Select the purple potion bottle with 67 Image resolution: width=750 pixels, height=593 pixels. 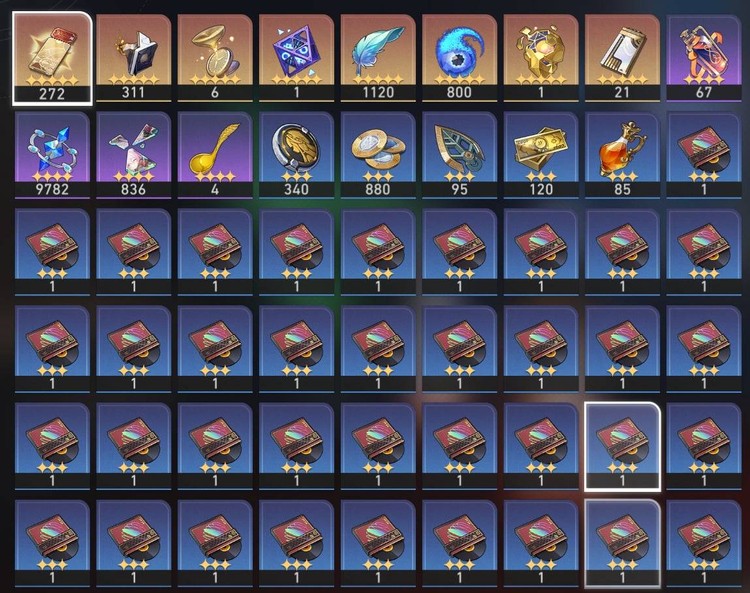704,58
